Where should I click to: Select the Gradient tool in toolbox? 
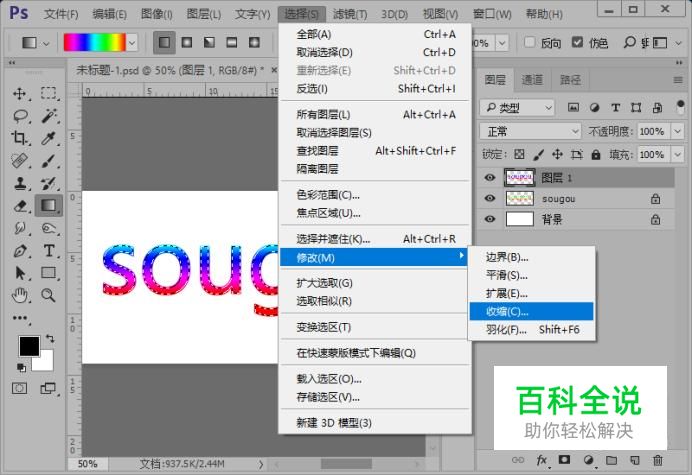coord(49,206)
